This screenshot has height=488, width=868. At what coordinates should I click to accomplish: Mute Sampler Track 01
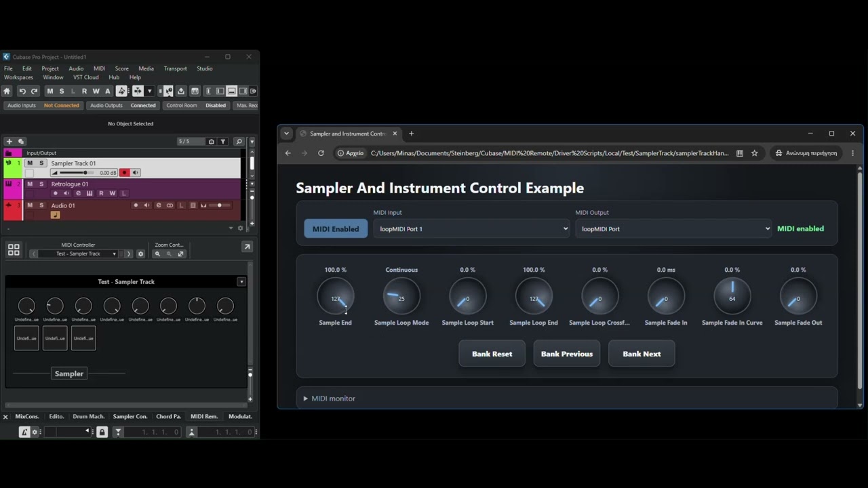30,163
